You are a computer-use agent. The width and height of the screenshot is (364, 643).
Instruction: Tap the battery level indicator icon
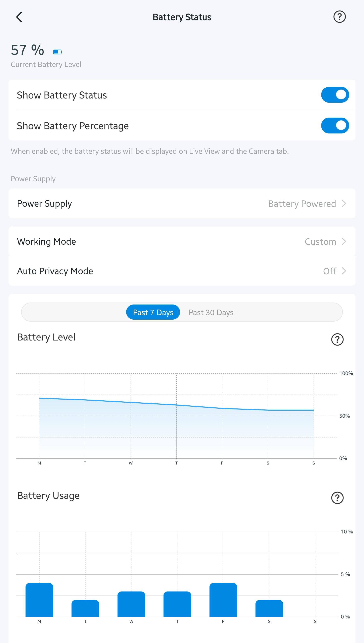(x=57, y=52)
